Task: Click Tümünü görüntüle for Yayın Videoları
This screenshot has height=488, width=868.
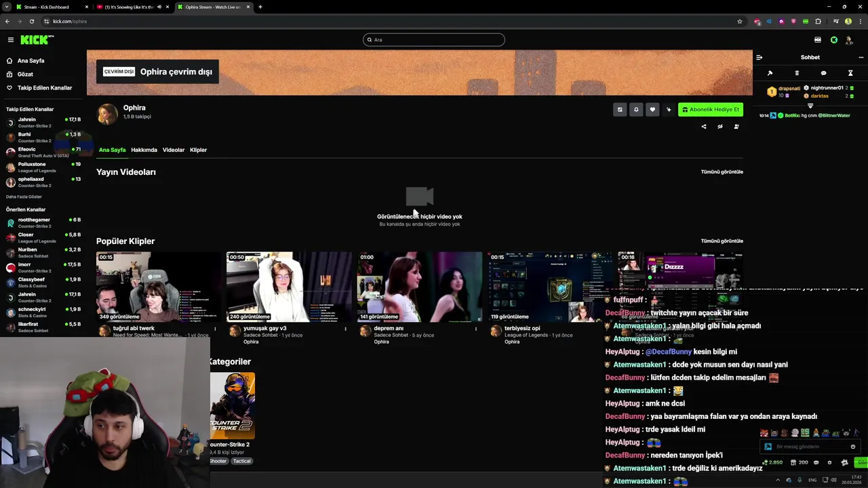Action: click(722, 172)
